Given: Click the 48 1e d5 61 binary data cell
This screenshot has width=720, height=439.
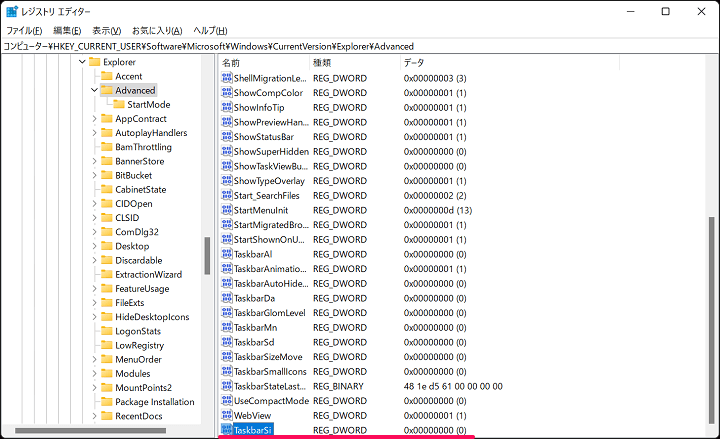Looking at the screenshot, I should [x=453, y=386].
